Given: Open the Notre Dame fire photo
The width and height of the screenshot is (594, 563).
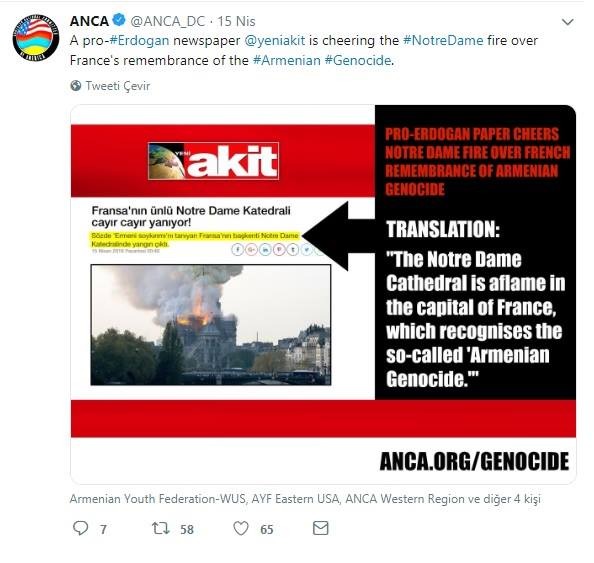Looking at the screenshot, I should 211,325.
